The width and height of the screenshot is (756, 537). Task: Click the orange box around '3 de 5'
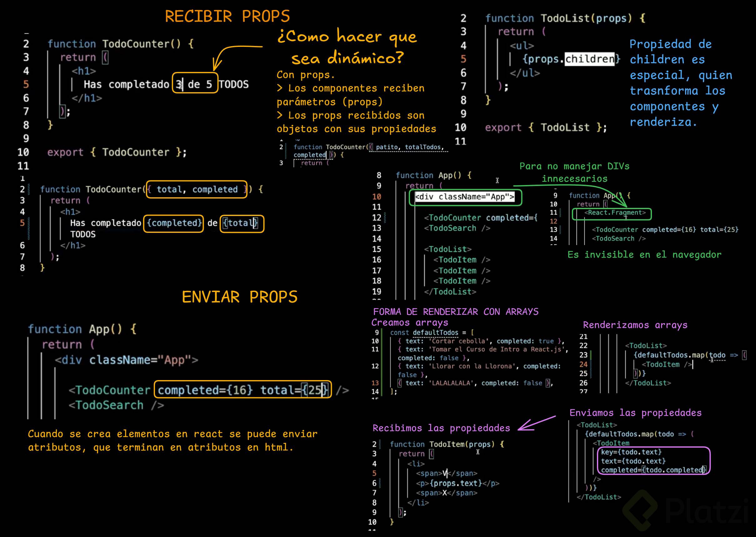tap(195, 83)
